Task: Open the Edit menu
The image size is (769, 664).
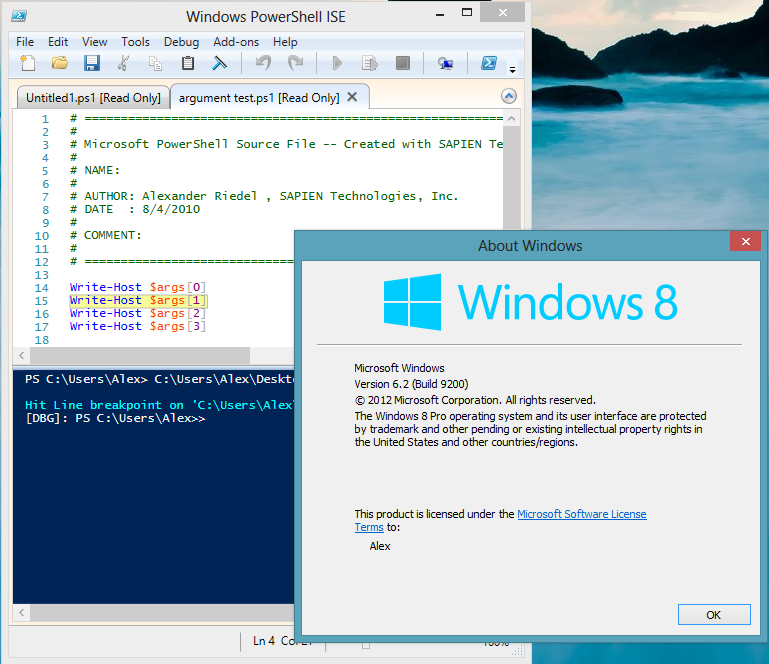Action: pos(58,42)
